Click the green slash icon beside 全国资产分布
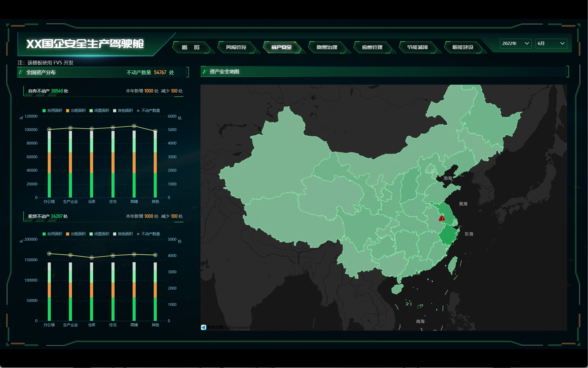Image resolution: width=588 pixels, height=368 pixels. coord(21,72)
